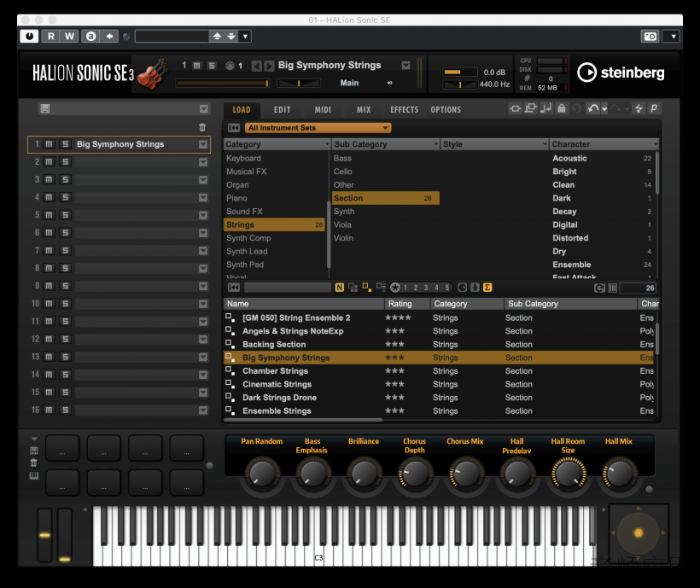Click the double-rectangle bypass icon in the toolbar

tap(530, 108)
